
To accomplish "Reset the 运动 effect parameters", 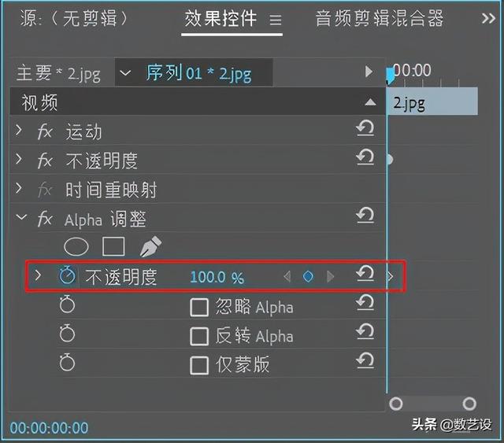I will coord(365,130).
